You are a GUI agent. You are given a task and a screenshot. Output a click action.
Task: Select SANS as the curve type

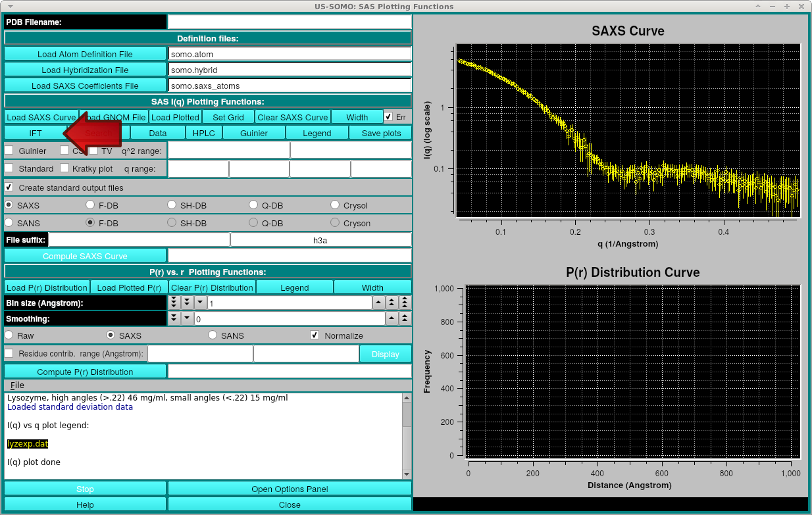click(9, 223)
